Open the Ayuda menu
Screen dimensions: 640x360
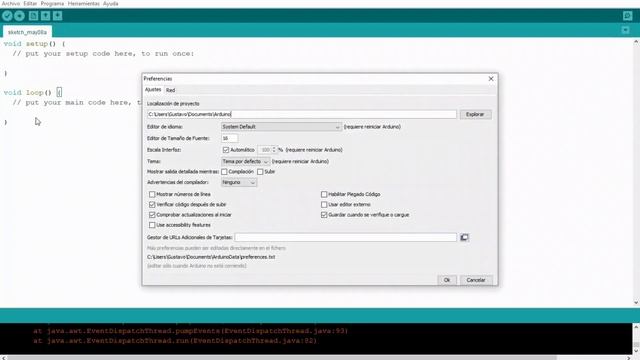point(110,3)
